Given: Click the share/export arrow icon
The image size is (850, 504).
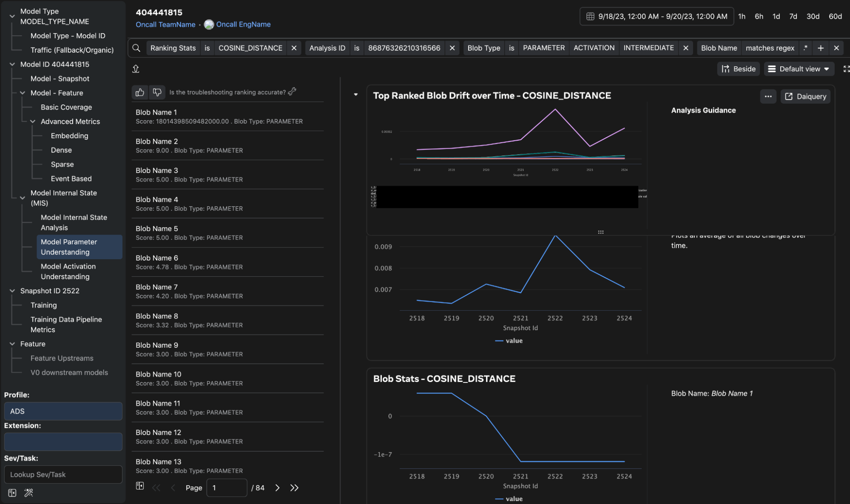Looking at the screenshot, I should (x=136, y=69).
